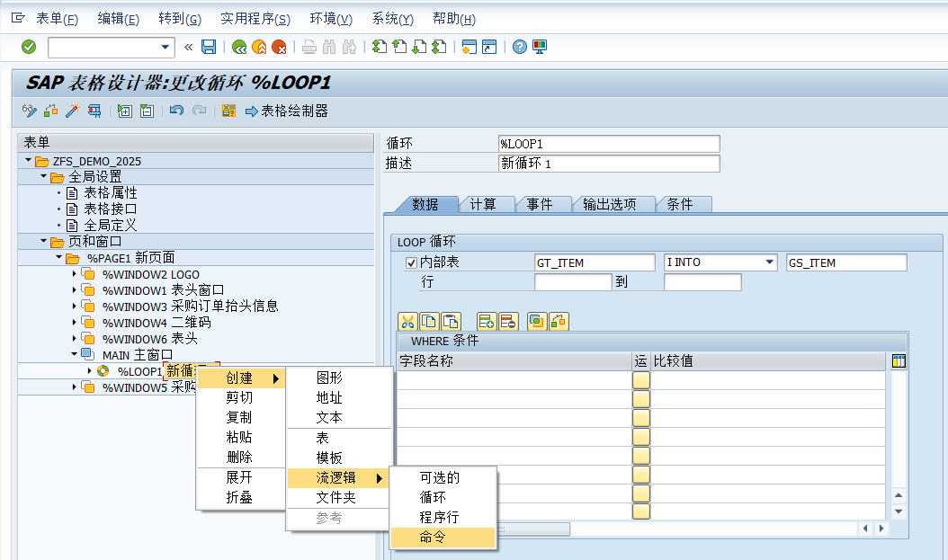Collapse the %PAGE1 新页面 node

coord(58,257)
